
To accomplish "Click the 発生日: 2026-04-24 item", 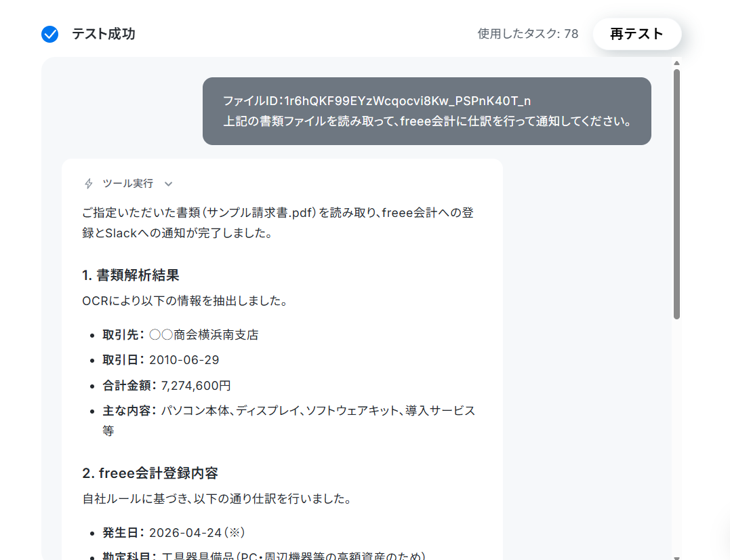I will (x=174, y=532).
